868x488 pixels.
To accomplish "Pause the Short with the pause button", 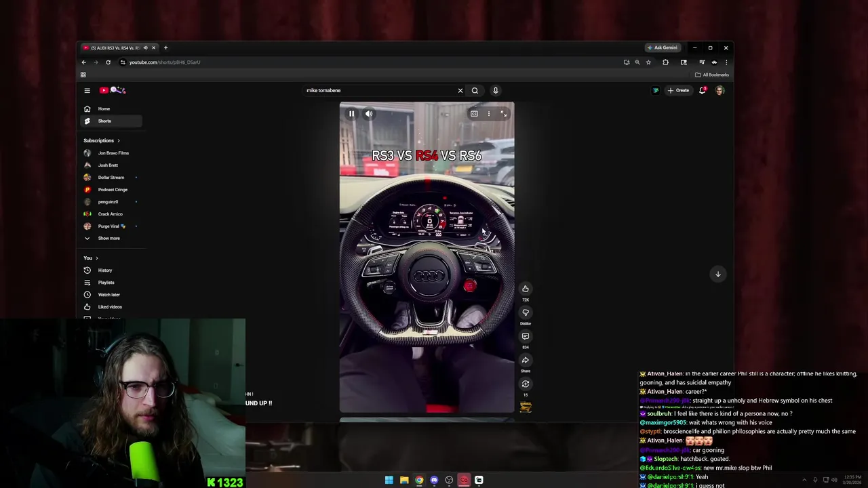I will pos(351,114).
